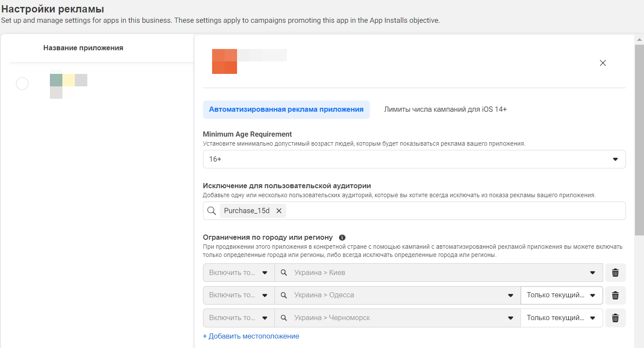Click the search icon in audience exclusion field
The height and width of the screenshot is (348, 644).
(211, 211)
